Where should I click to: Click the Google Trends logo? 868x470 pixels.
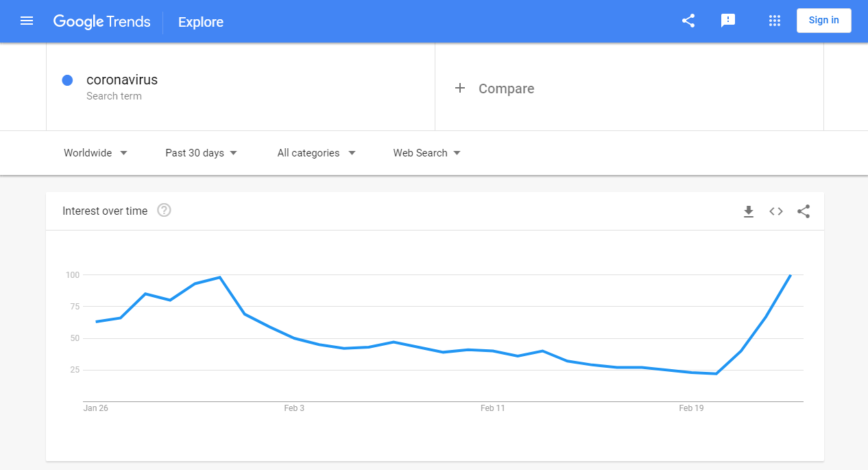tap(102, 21)
